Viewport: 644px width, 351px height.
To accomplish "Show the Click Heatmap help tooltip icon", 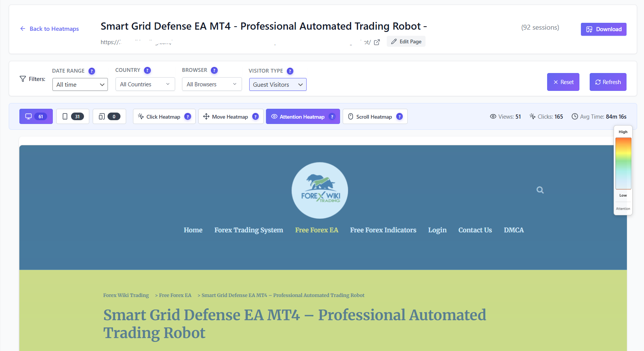I will click(x=188, y=117).
